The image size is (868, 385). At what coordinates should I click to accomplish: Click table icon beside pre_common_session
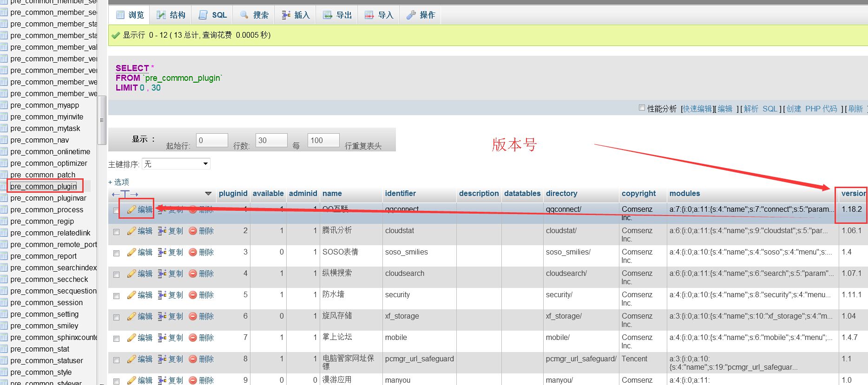click(4, 303)
